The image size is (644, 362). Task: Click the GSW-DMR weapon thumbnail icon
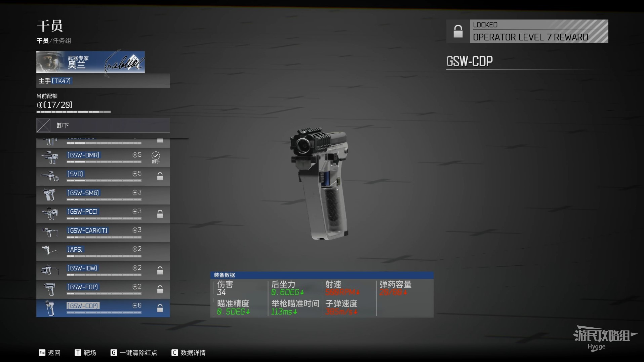pyautogui.click(x=50, y=157)
